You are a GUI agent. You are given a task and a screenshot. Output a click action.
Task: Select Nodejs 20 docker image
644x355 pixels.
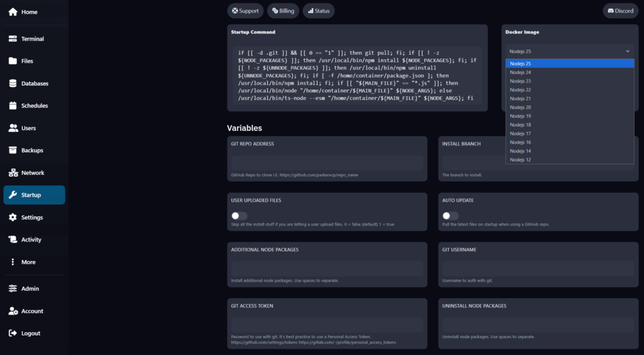click(x=570, y=107)
